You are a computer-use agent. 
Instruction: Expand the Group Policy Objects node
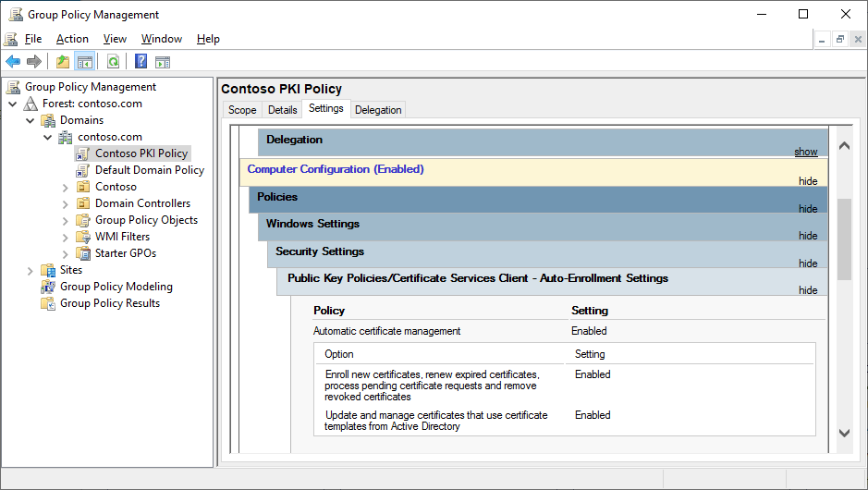(66, 220)
